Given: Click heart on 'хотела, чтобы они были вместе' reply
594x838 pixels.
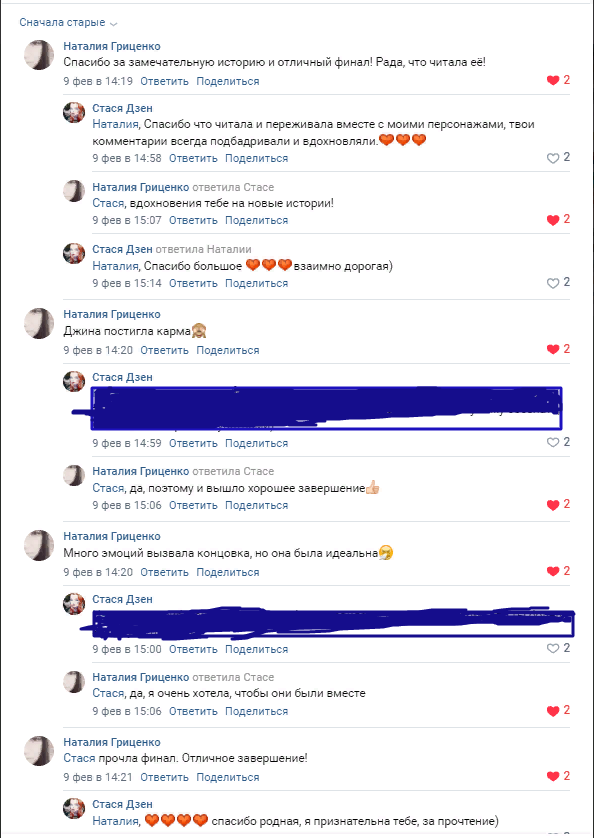Looking at the screenshot, I should [553, 711].
